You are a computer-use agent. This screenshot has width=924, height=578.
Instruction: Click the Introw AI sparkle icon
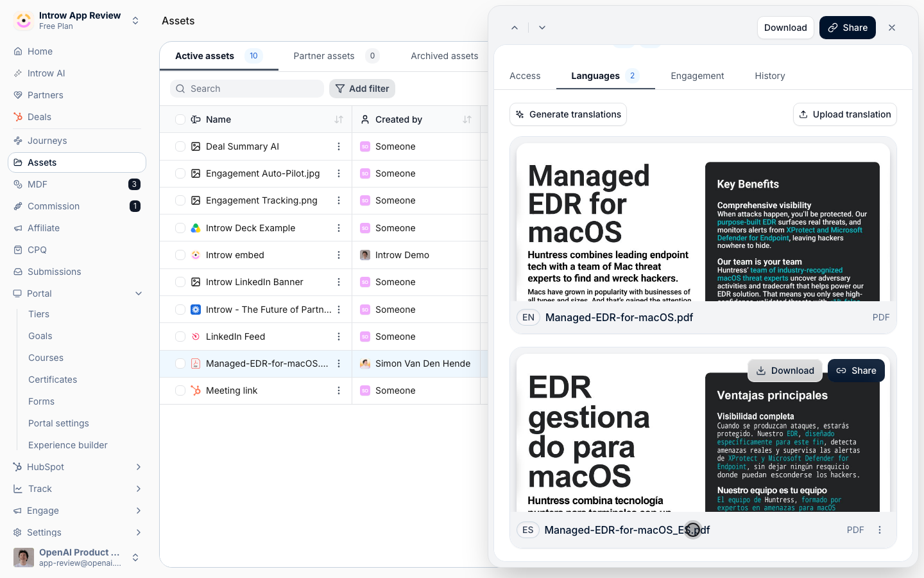pos(18,73)
